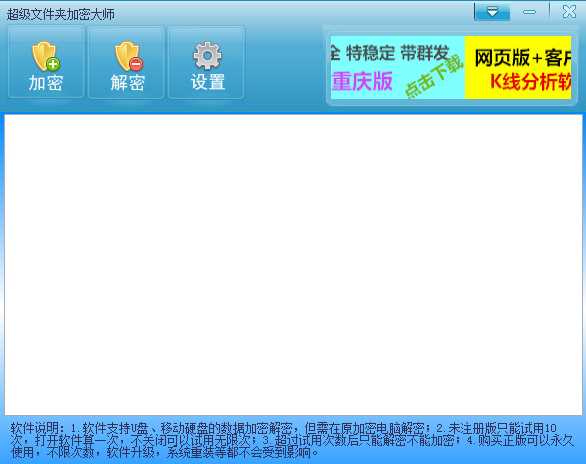The height and width of the screenshot is (464, 586).
Task: Click inside the empty white file list
Action: tap(293, 265)
